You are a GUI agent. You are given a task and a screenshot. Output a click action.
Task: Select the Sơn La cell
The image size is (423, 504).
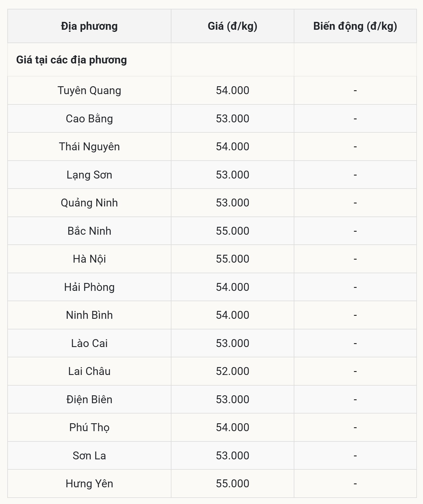click(89, 456)
